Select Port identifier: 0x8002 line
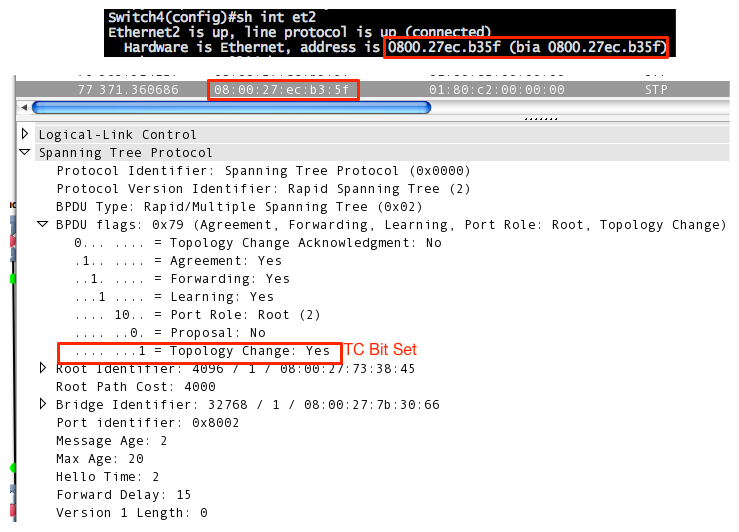This screenshot has height=532, width=739. click(x=148, y=423)
